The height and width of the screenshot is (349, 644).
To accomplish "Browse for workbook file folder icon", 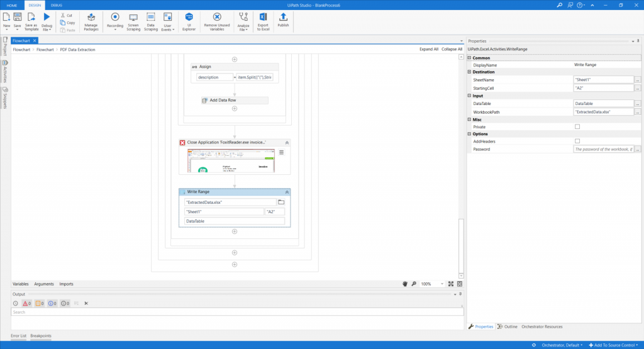I will (281, 202).
